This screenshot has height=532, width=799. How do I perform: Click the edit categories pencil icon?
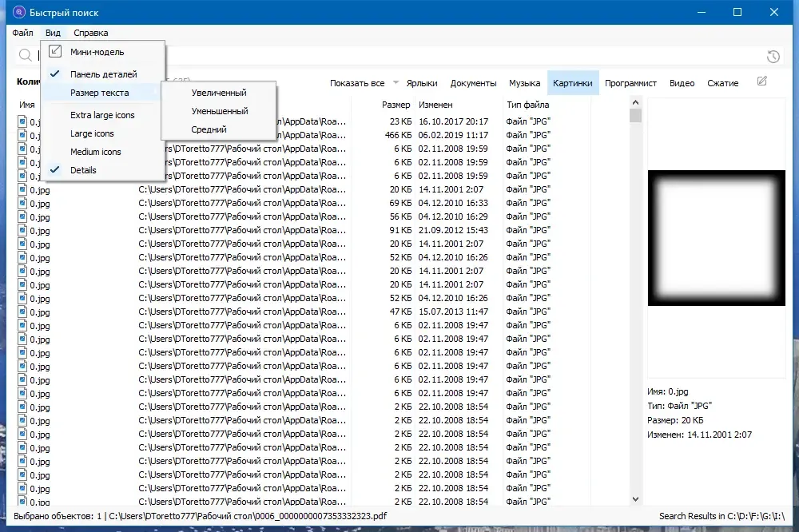click(761, 81)
